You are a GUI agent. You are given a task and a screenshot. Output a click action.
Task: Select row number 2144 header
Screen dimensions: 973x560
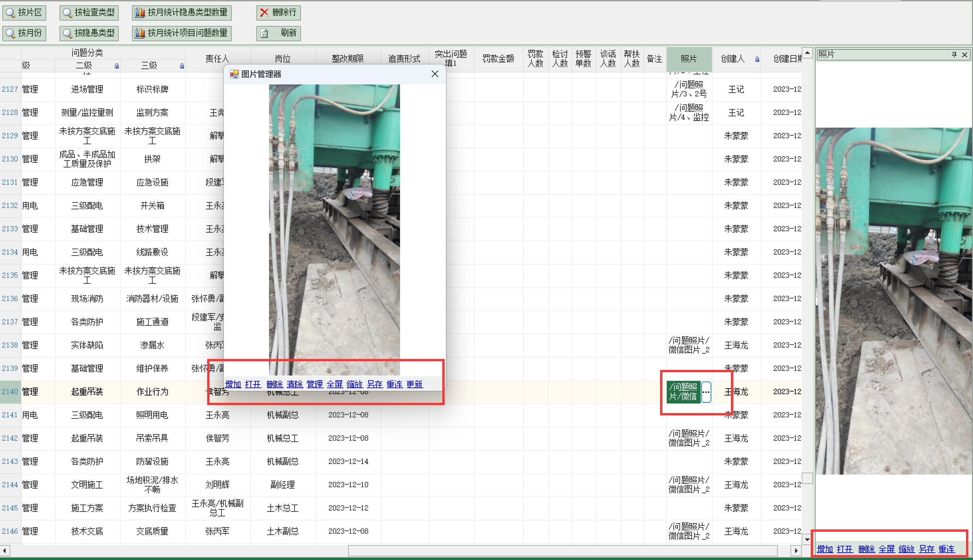10,485
